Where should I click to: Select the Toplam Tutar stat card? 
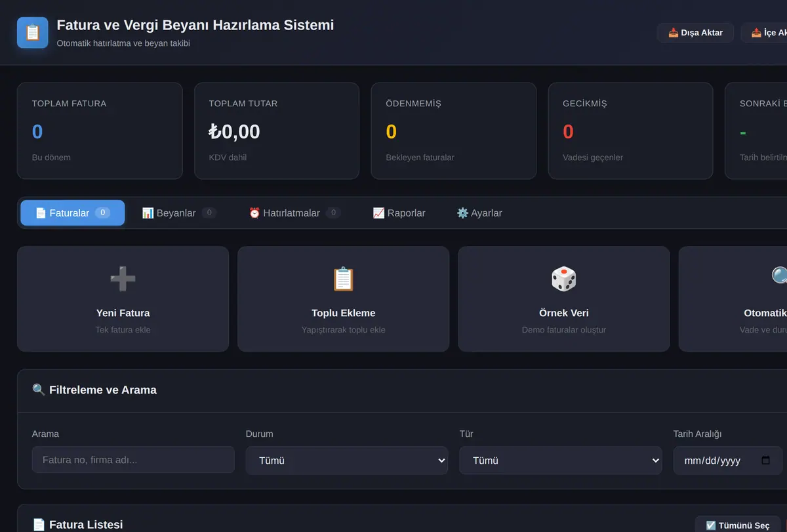[x=277, y=131]
